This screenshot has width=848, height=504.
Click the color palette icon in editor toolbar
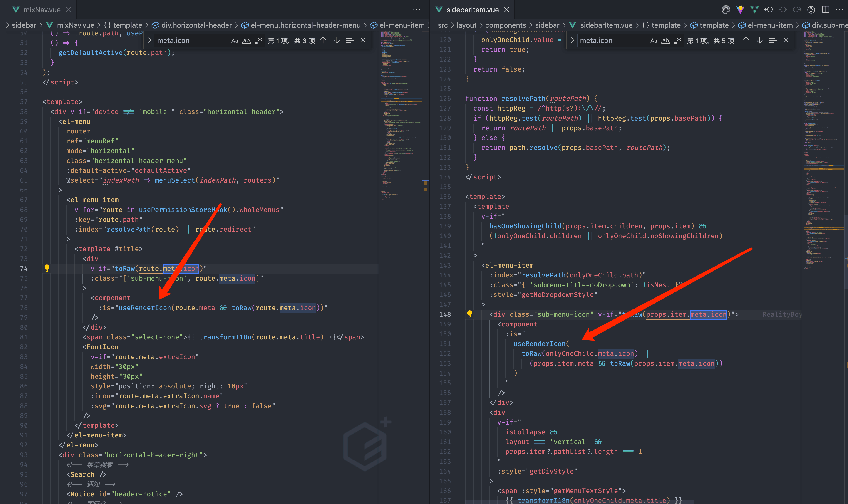[x=726, y=10]
